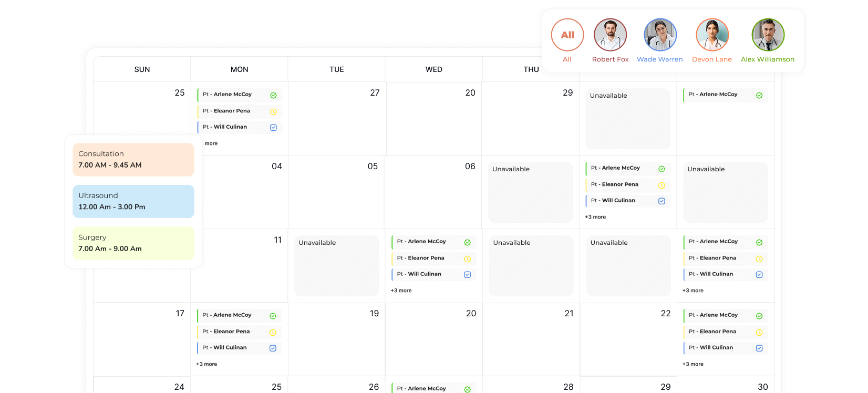Toggle Will Culinan's blue checkbox in first-week Monday

pos(273,127)
